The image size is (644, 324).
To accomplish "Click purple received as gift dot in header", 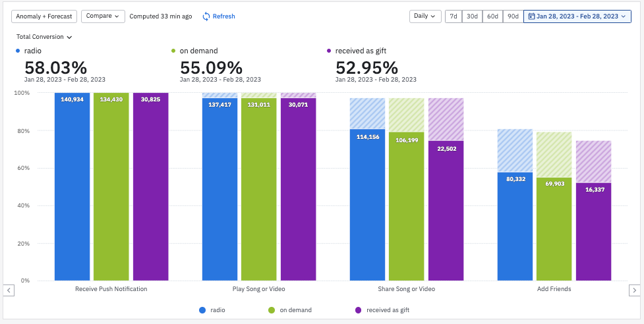I will (x=328, y=51).
